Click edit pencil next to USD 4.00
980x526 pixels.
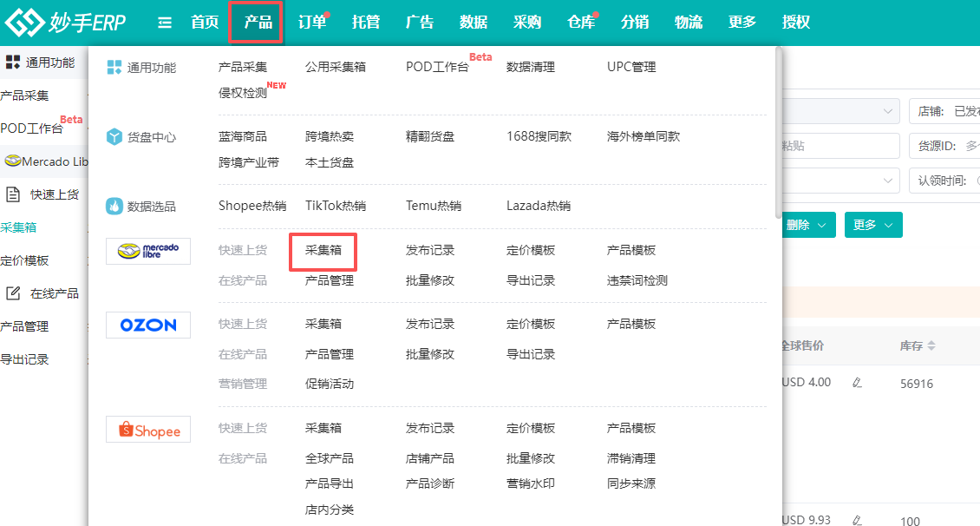tap(857, 382)
